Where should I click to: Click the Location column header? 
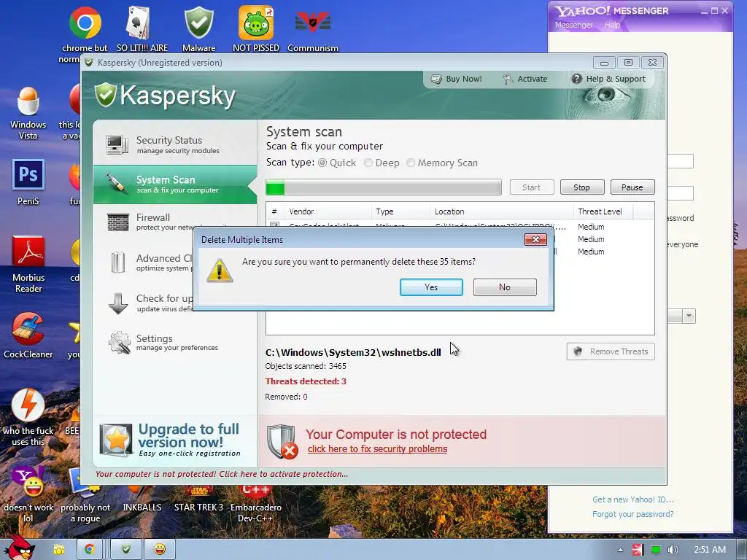coord(502,211)
